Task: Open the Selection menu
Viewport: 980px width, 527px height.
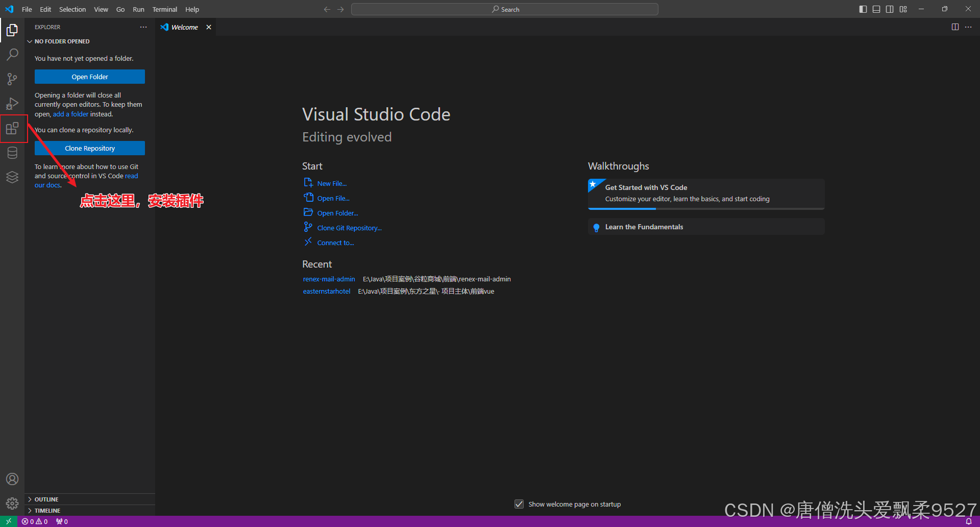Action: pyautogui.click(x=72, y=9)
